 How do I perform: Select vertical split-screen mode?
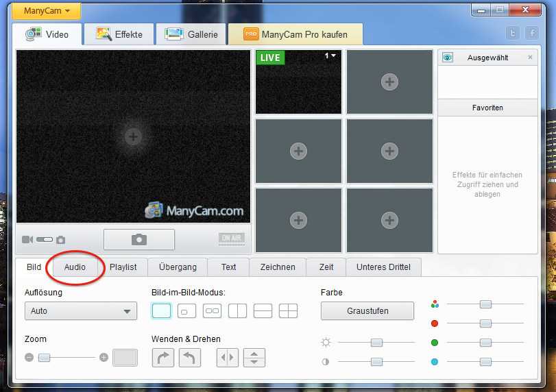tap(238, 311)
